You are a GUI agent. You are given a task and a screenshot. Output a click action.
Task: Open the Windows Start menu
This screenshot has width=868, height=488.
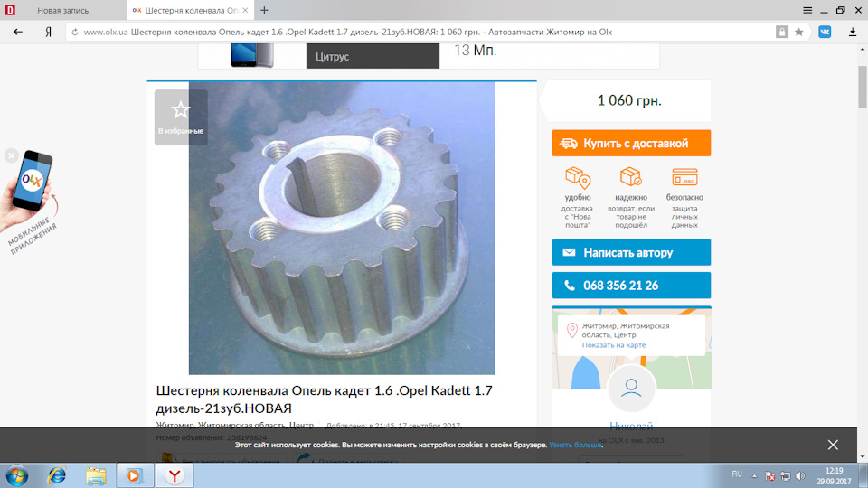click(x=16, y=476)
